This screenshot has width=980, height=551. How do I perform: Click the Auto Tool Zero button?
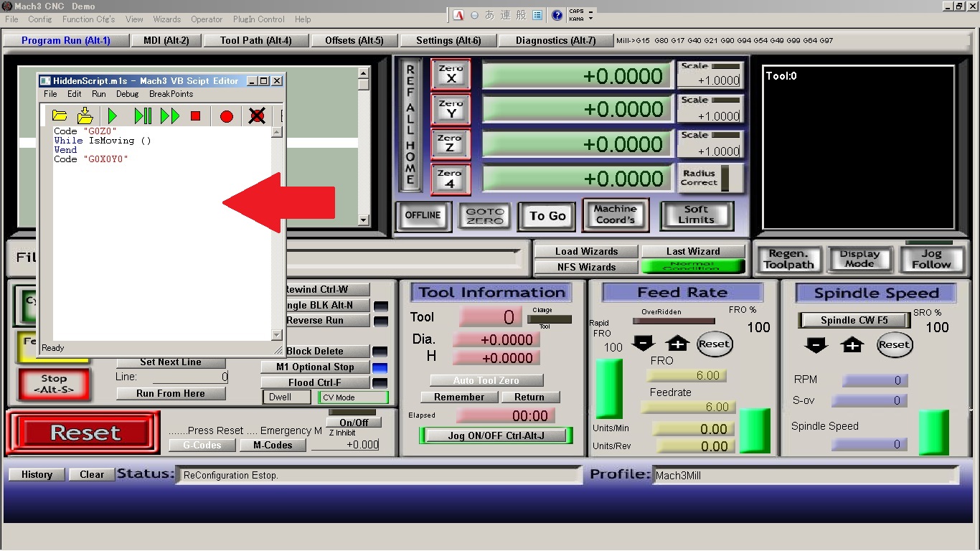pos(486,380)
